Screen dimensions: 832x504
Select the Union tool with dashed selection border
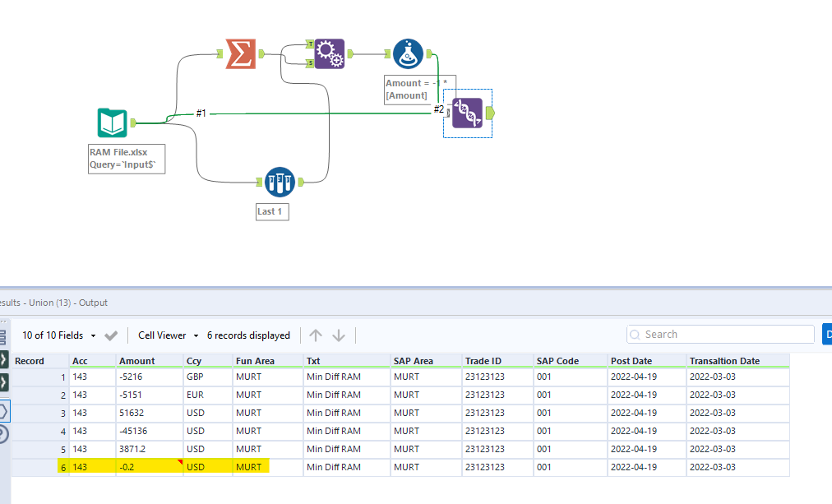467,113
